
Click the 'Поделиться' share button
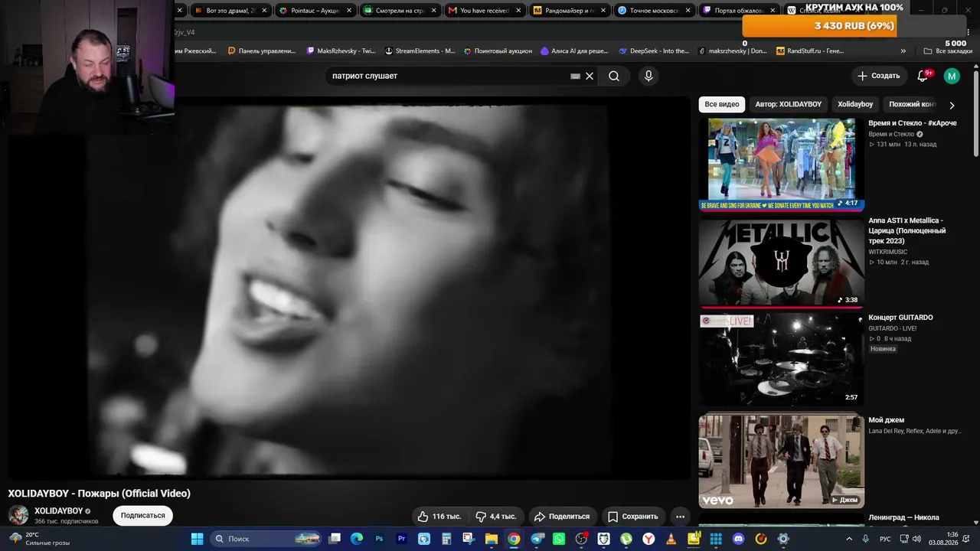tap(562, 516)
